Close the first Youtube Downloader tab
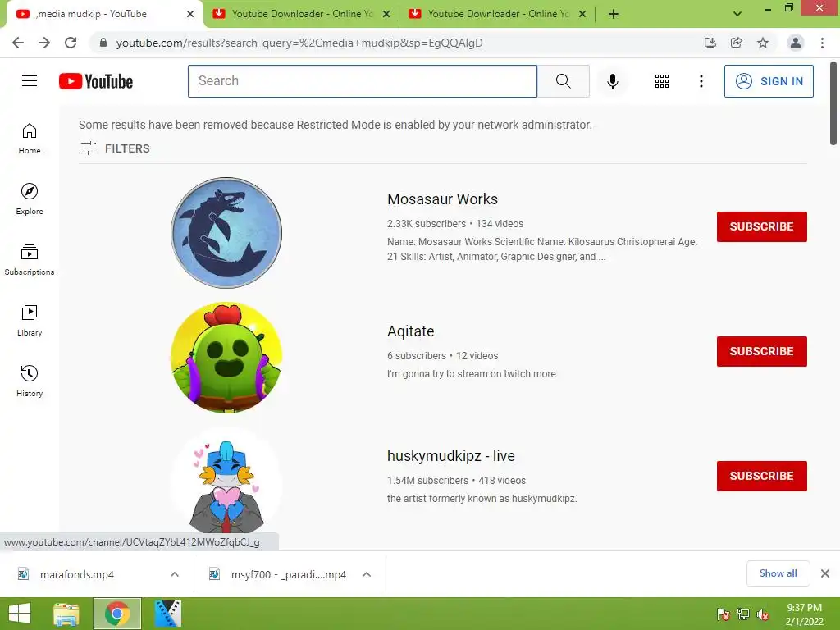Image resolution: width=840 pixels, height=630 pixels. [386, 14]
